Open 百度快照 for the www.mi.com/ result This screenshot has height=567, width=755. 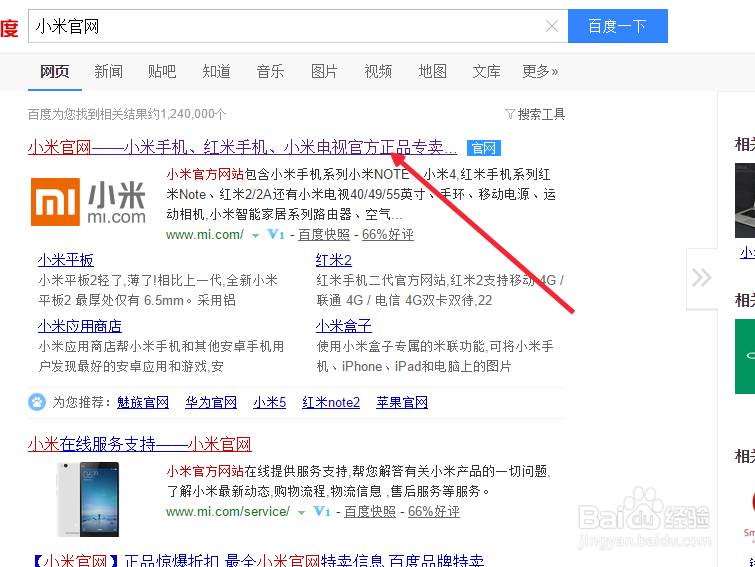(x=324, y=235)
